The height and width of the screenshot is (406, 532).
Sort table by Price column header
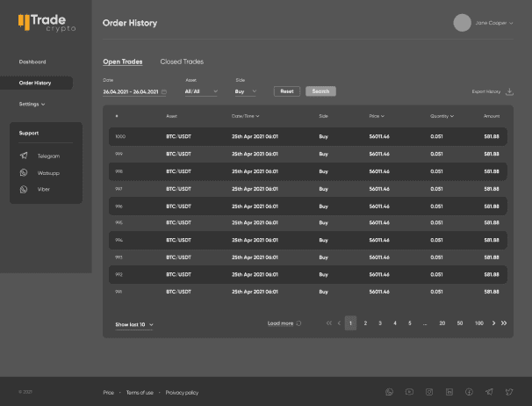coord(377,116)
